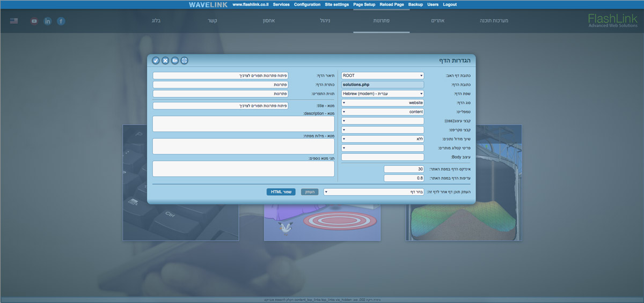The width and height of the screenshot is (644, 303).
Task: Click the FlashLink logo
Action: pyautogui.click(x=612, y=21)
